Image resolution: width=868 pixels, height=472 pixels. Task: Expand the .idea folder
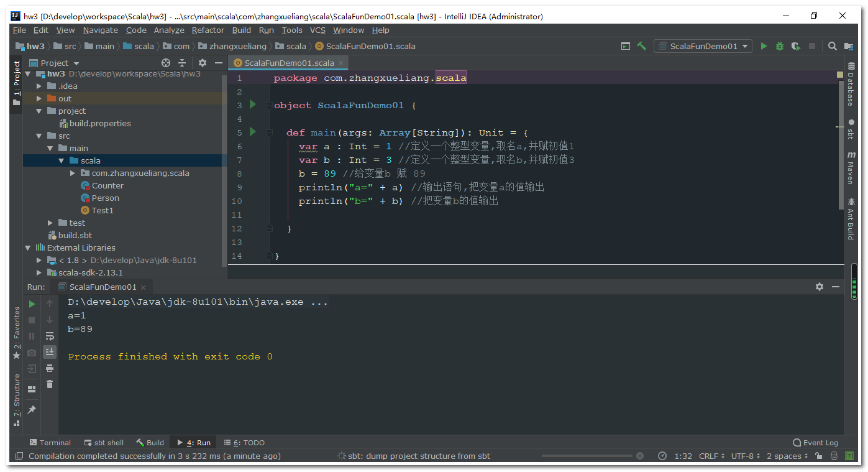[39, 86]
